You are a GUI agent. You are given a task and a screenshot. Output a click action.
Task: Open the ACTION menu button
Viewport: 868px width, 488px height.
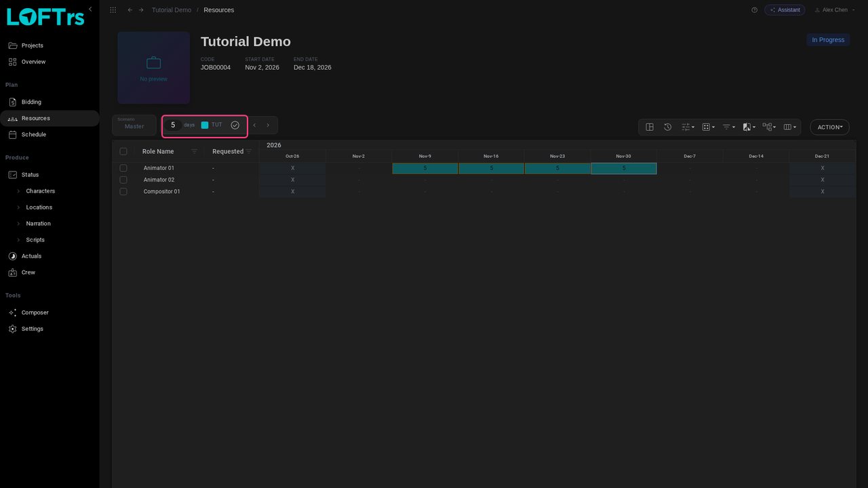pyautogui.click(x=829, y=127)
